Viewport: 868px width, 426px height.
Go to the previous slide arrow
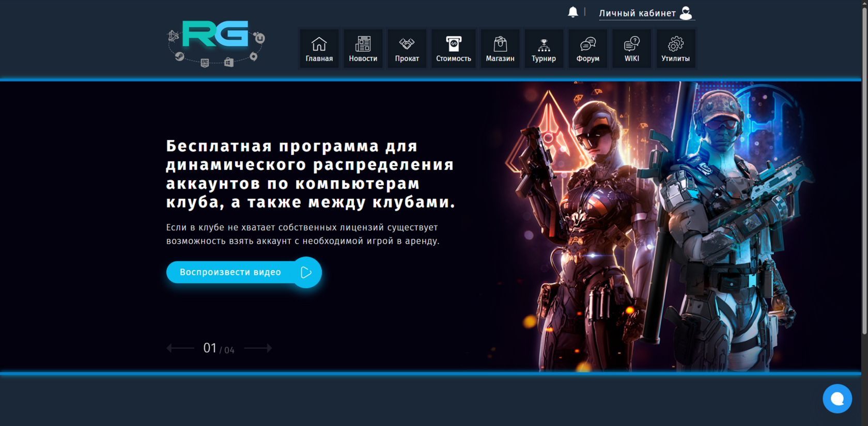point(180,348)
